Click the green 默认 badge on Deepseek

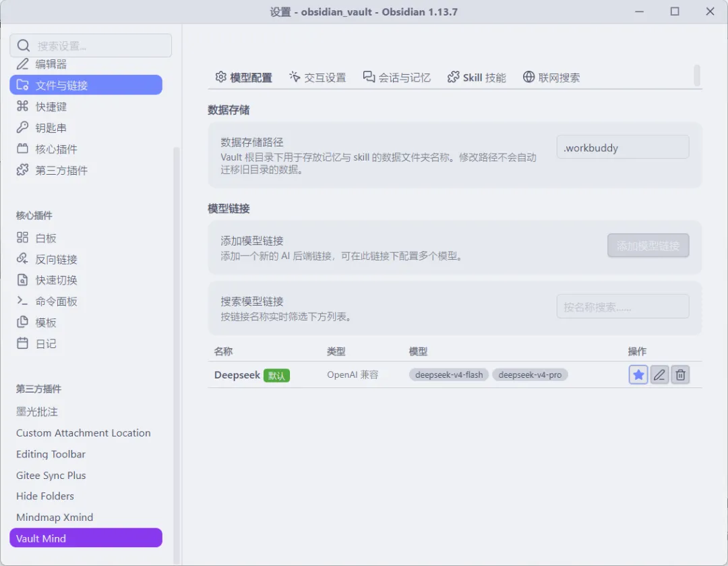[276, 376]
